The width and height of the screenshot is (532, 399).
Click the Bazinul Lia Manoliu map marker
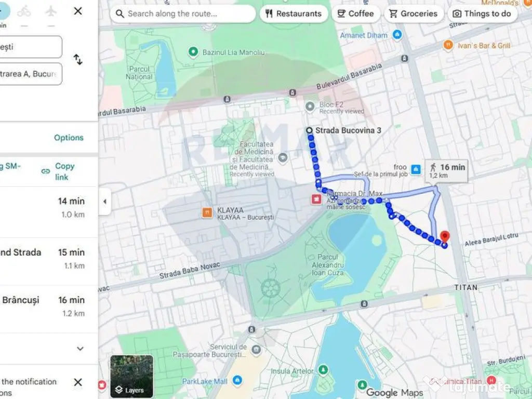193,52
